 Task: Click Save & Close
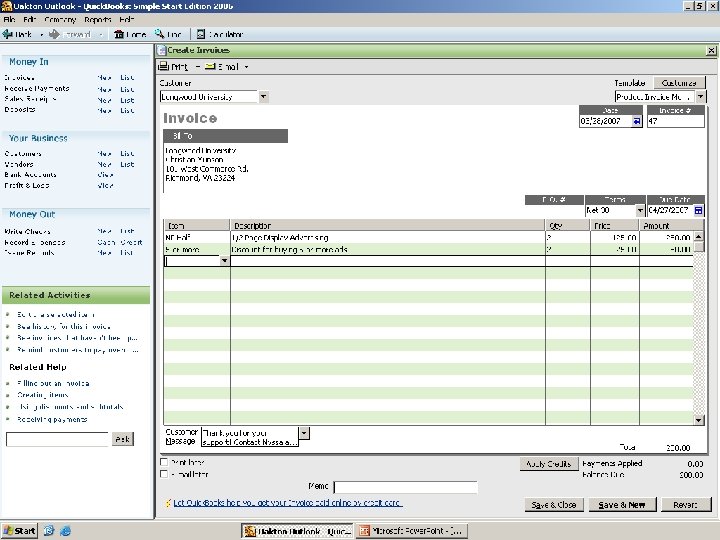[x=554, y=505]
